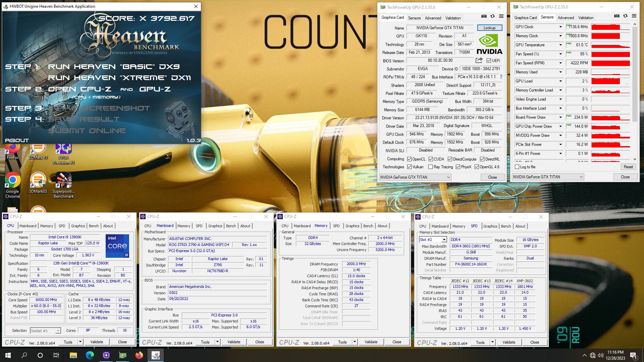Click camera icon in GPU-Z Sensors window
The image size is (644, 362).
(616, 16)
